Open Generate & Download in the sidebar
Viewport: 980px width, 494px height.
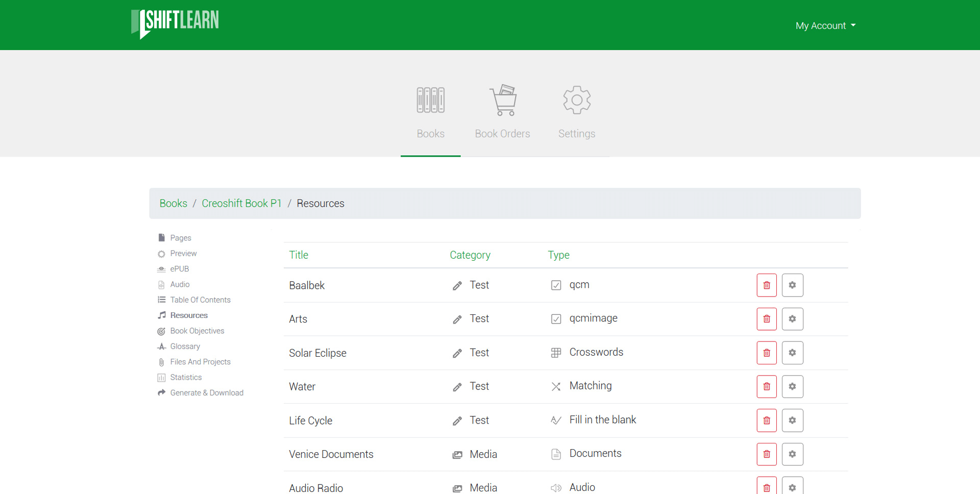tap(207, 392)
